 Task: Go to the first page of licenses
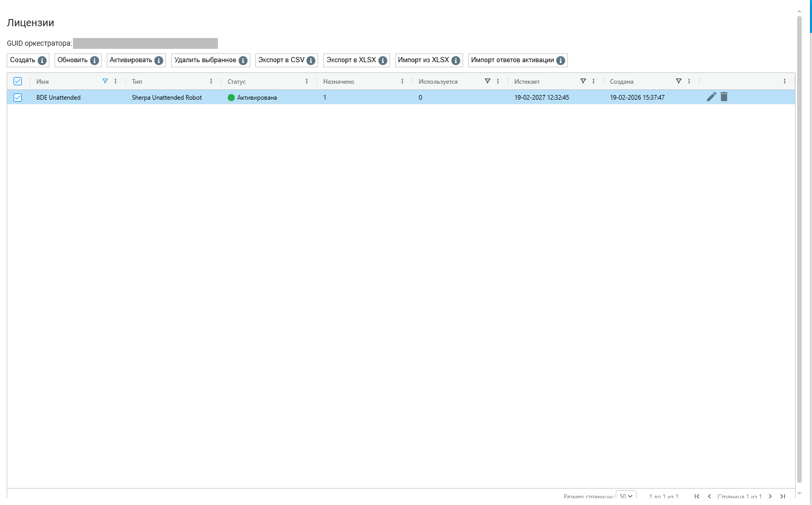pos(697,496)
